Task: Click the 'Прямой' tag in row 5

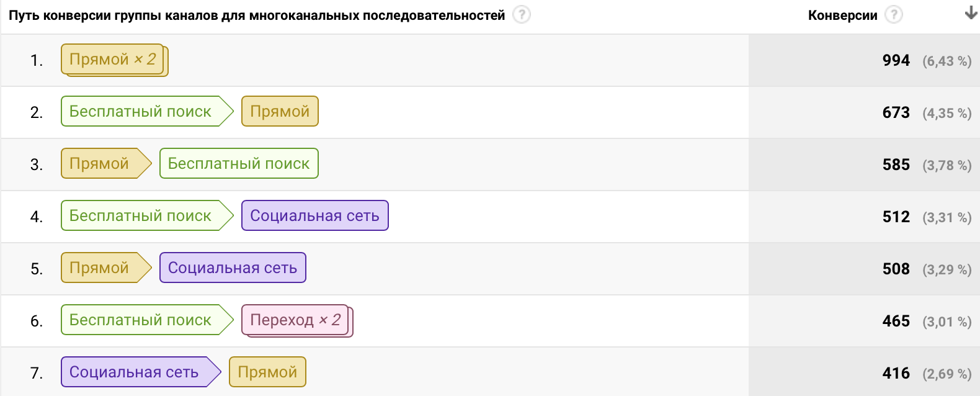Action: pyautogui.click(x=99, y=268)
